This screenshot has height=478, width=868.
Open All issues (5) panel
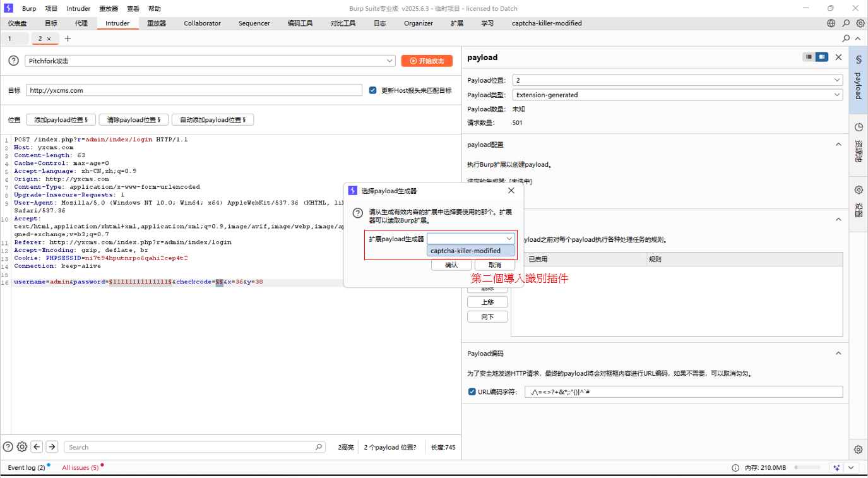[80, 468]
